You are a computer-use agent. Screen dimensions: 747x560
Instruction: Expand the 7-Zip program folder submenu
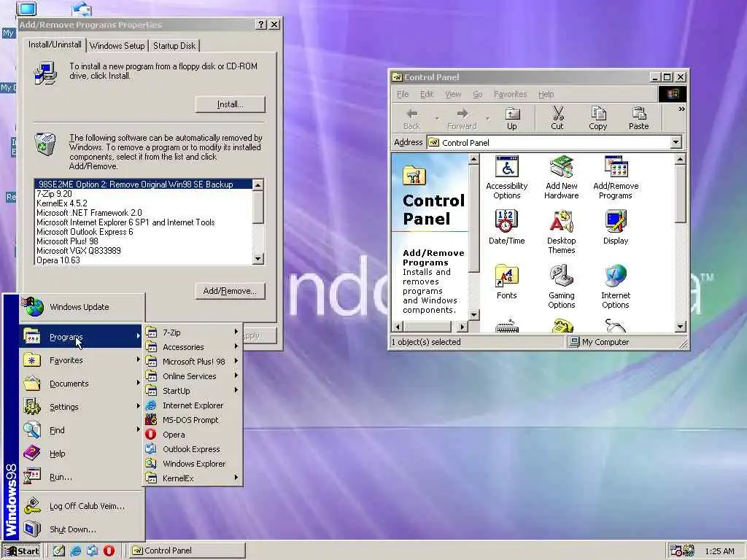click(193, 332)
